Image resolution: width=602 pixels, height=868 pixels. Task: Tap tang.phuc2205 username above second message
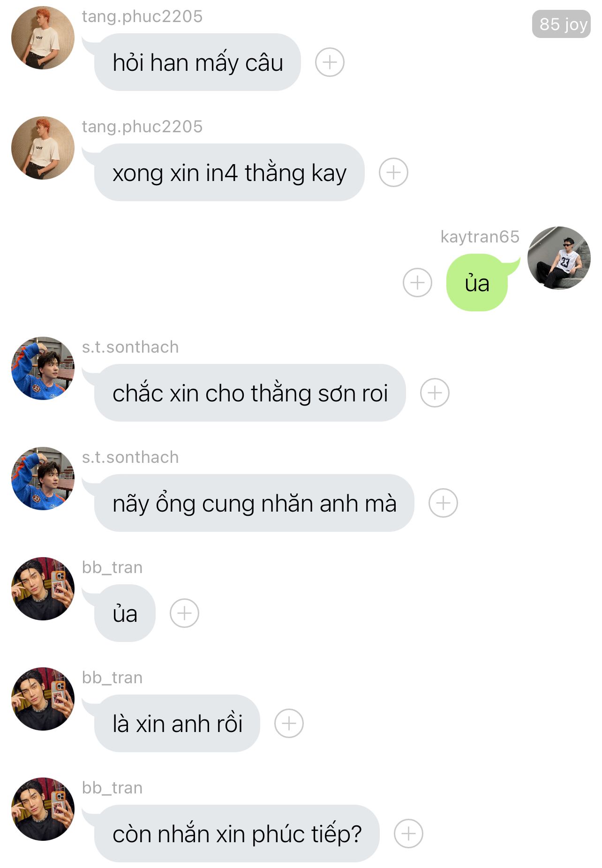point(142,127)
